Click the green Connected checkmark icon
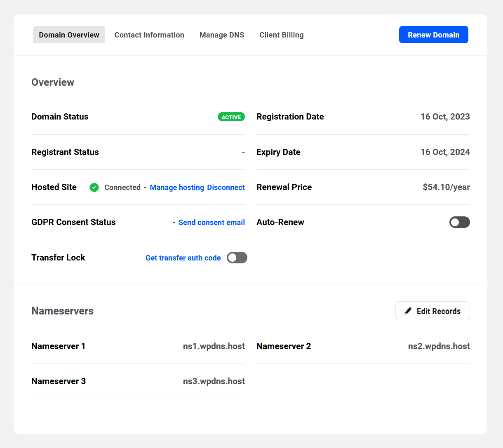Viewport: 503px width, 448px height. (94, 188)
